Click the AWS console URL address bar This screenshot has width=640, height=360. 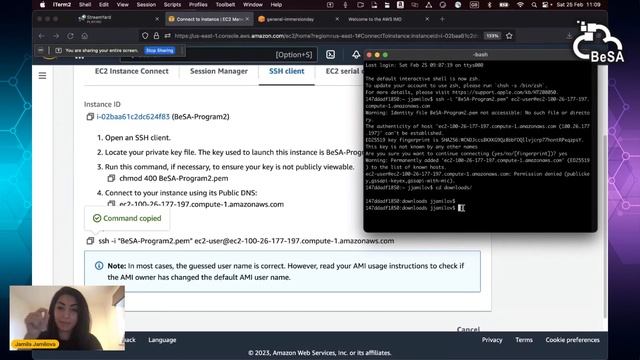pos(327,36)
